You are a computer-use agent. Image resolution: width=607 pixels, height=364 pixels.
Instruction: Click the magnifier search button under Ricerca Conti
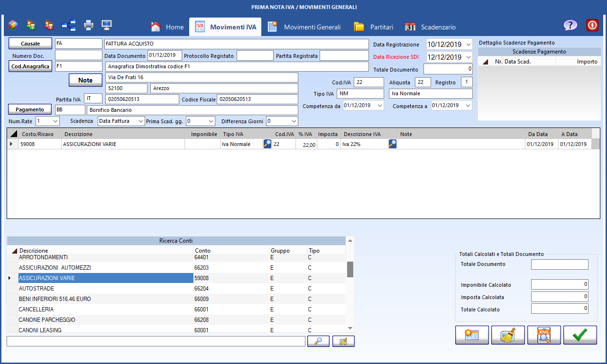click(x=318, y=341)
